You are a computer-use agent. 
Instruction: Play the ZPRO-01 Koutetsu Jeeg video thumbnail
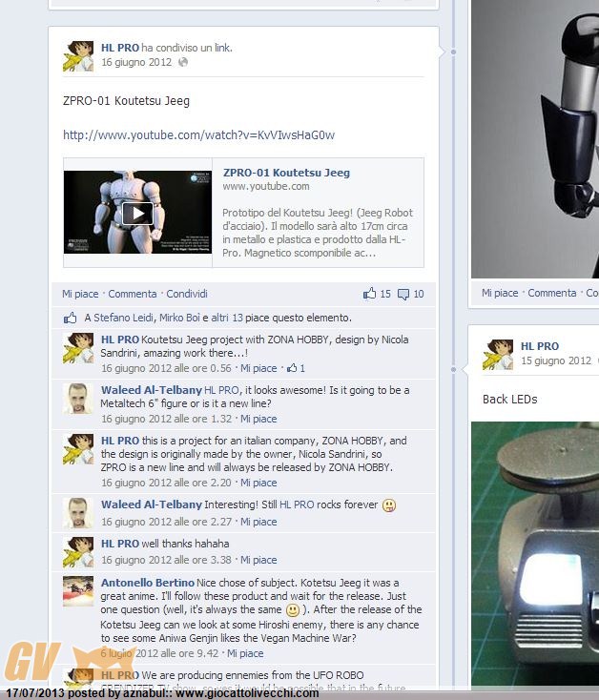click(x=137, y=213)
